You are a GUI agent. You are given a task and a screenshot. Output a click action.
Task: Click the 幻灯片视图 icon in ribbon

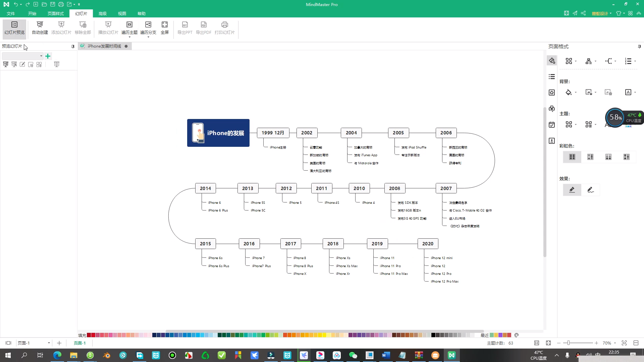click(x=14, y=27)
